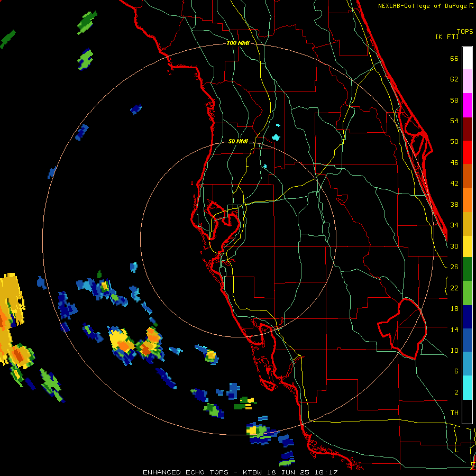This screenshot has width=476, height=476.
Task: Click the legend value 42
Action: 454,184
